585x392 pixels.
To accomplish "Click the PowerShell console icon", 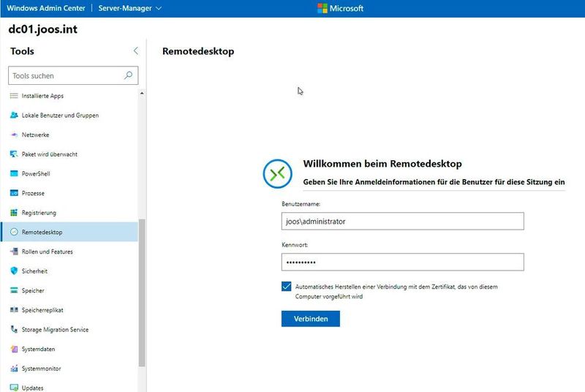I will (x=14, y=173).
